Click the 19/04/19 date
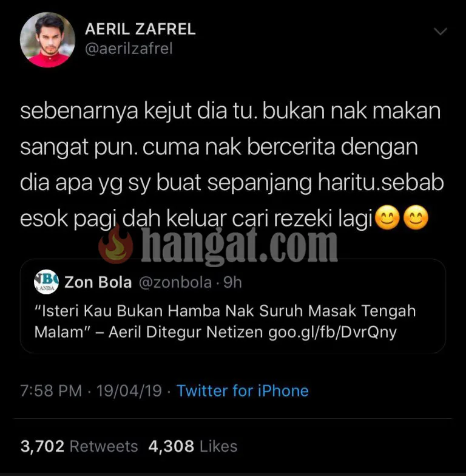 click(x=129, y=391)
